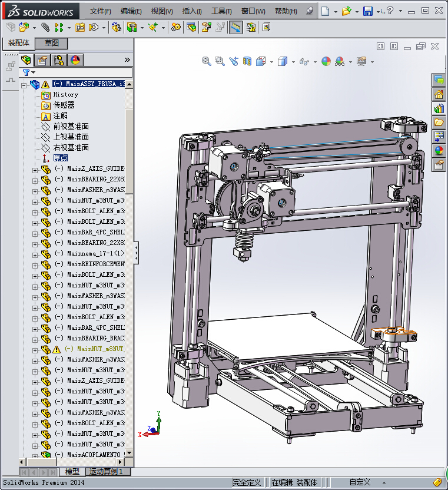The image size is (448, 490).
Task: Pin the menu bar with pushpin icon
Action: tap(310, 11)
